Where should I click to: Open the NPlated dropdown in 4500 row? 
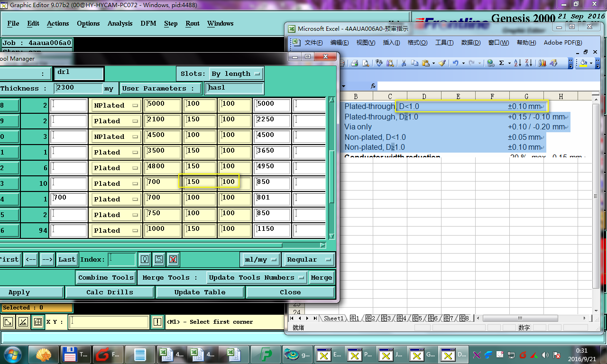(x=116, y=136)
